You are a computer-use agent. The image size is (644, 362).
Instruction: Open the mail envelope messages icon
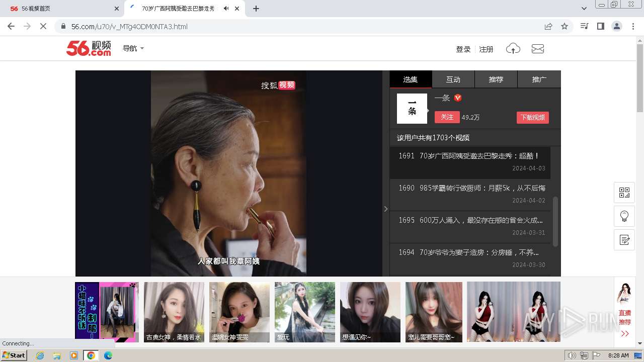pos(538,49)
